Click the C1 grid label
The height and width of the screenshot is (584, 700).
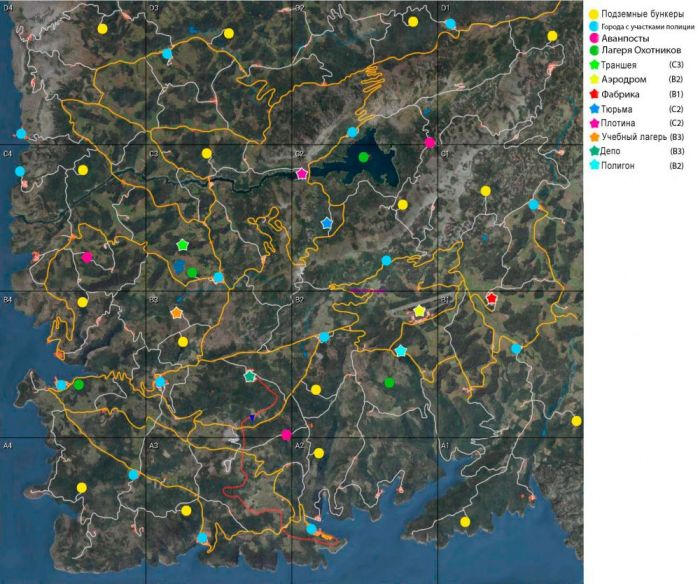click(446, 154)
